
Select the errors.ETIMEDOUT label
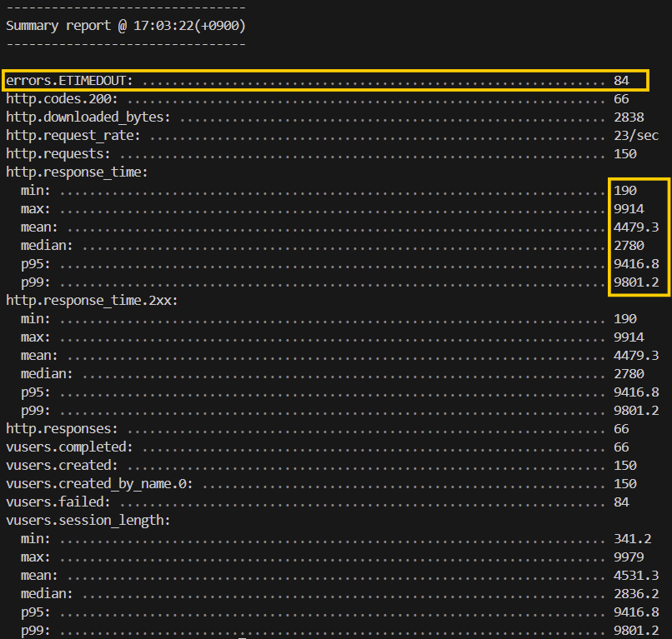tap(69, 81)
